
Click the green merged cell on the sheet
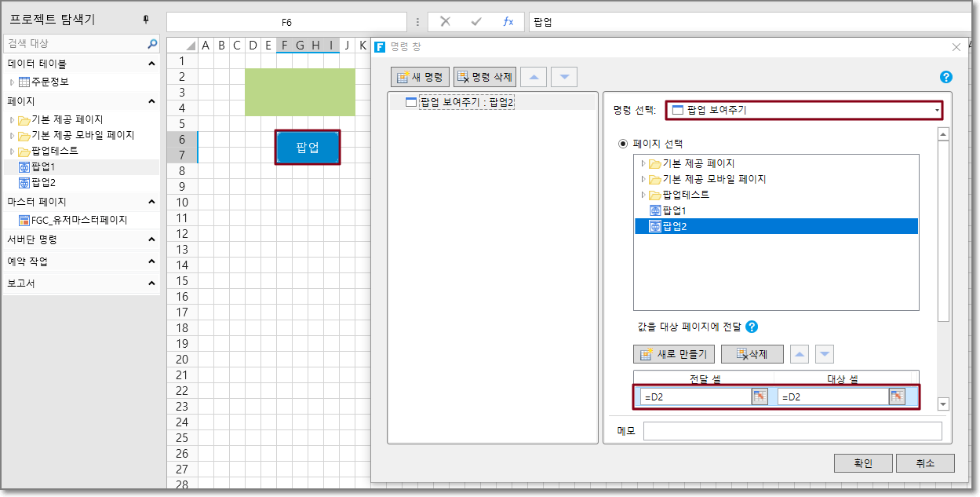pyautogui.click(x=300, y=92)
